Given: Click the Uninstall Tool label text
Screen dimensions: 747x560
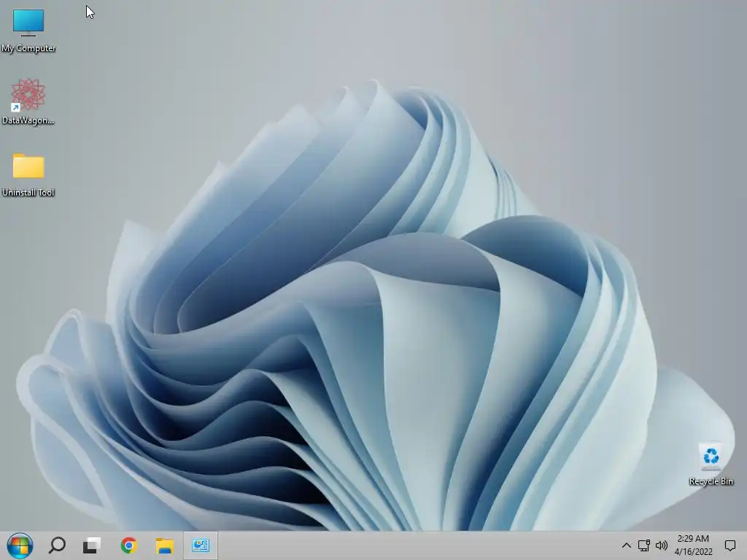Looking at the screenshot, I should click(28, 192).
